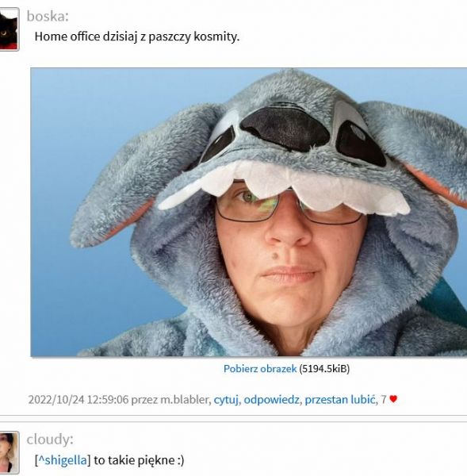Screen dimensions: 467x476
Task: Open the attached Stitch costume photo
Action: point(249,212)
